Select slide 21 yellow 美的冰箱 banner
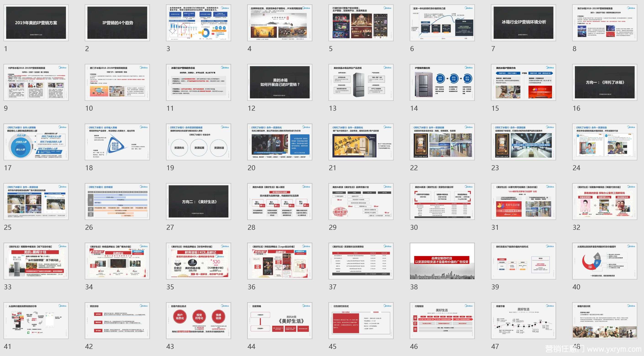The image size is (644, 356). 361,142
